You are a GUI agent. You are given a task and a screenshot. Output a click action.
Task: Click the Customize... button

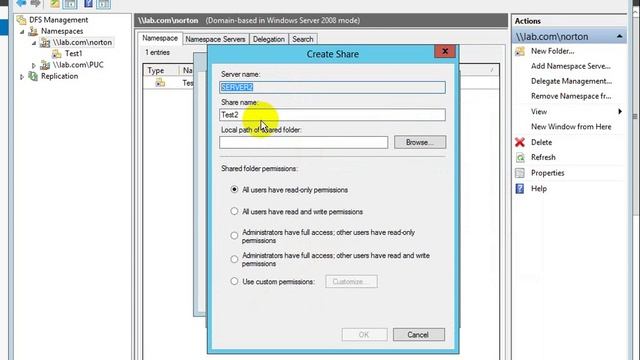tap(351, 282)
